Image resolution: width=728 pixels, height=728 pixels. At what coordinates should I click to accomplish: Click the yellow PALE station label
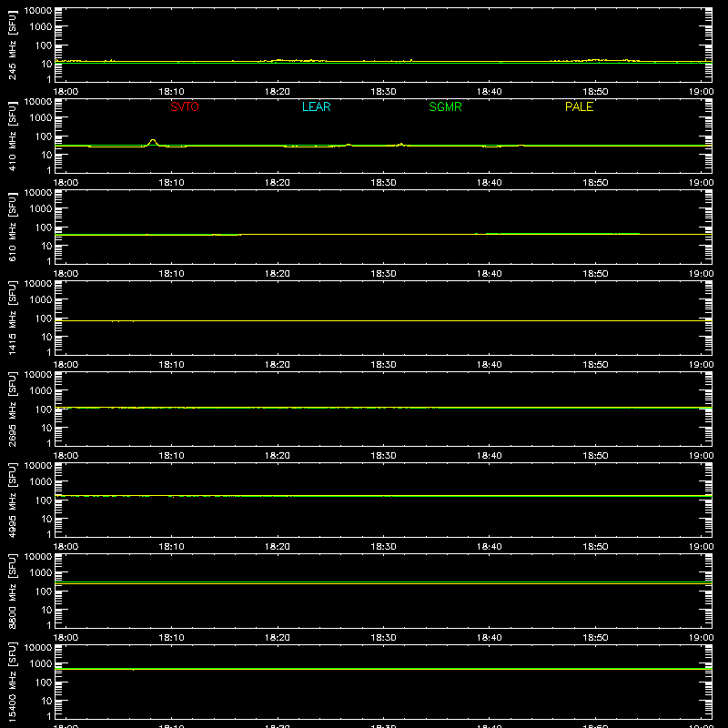coord(579,106)
